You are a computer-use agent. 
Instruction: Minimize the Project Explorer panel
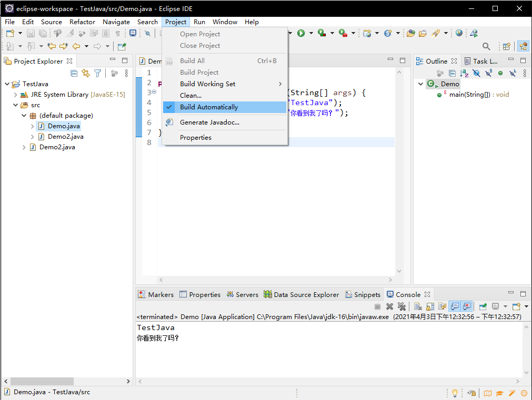tap(113, 60)
